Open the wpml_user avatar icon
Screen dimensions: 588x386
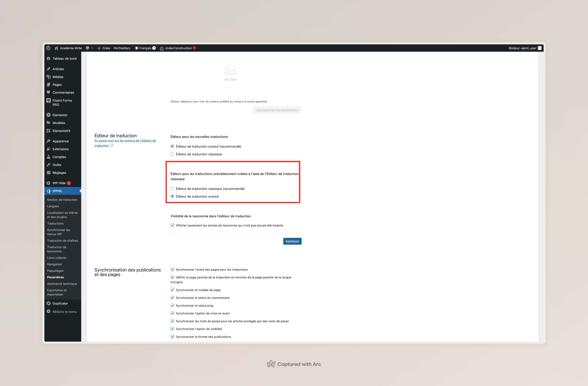[540, 48]
